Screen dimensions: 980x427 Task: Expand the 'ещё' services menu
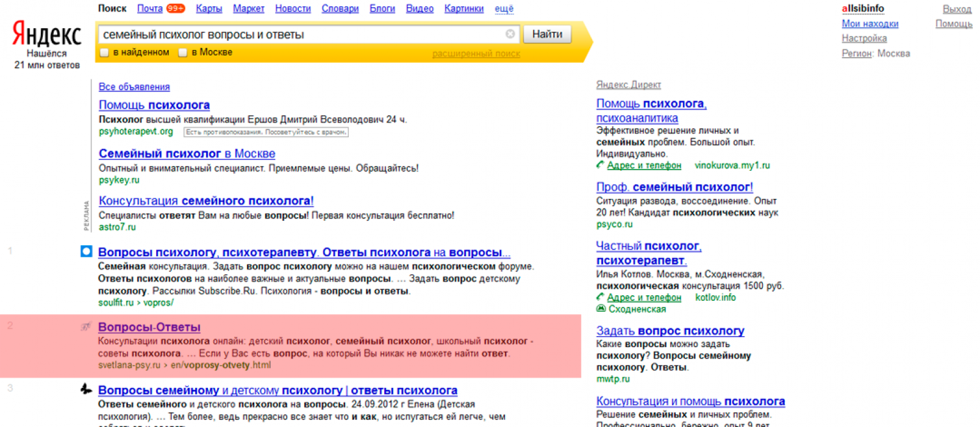pos(504,9)
